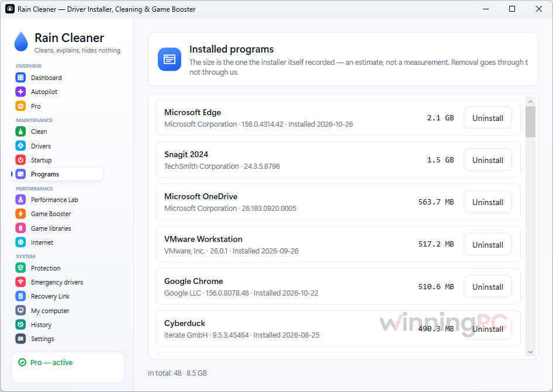Click the 1.5 GB size value
Image resolution: width=553 pixels, height=392 pixels.
tap(441, 159)
